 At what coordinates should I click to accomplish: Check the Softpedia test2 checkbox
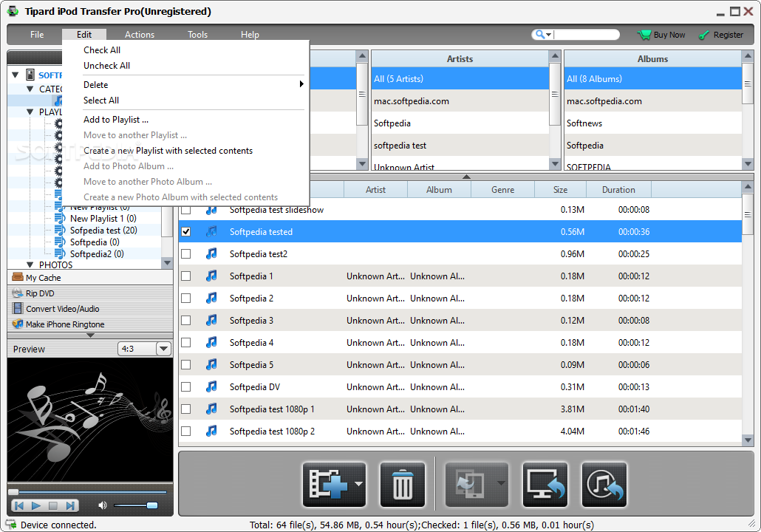pos(186,254)
